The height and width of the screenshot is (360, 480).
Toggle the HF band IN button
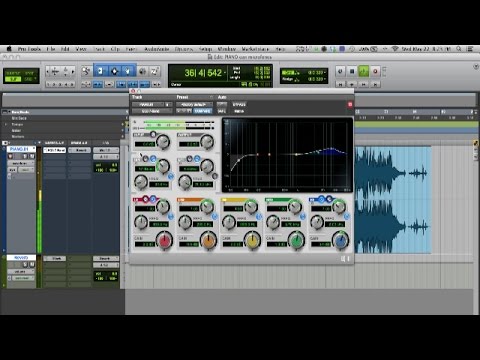click(347, 217)
